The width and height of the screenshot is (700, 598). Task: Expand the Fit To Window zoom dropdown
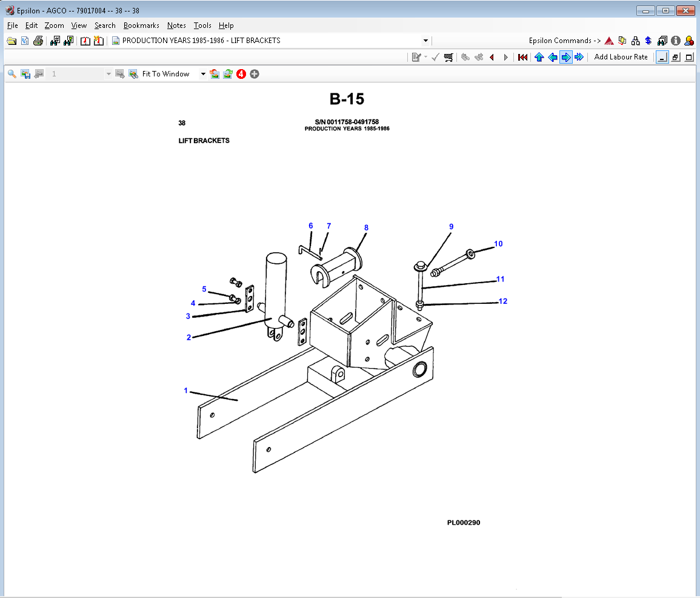click(x=203, y=74)
